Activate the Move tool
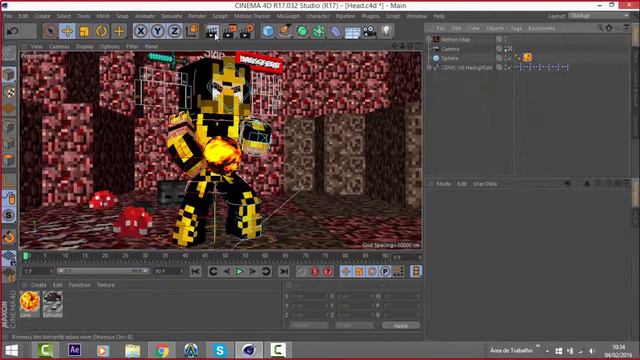Screen dimensions: 640x360 [x=67, y=31]
